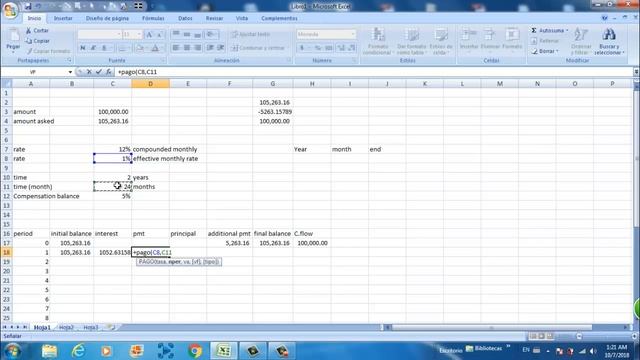Viewport: 640px width, 360px height.
Task: Toggle bold (N) formatting
Action: click(83, 48)
